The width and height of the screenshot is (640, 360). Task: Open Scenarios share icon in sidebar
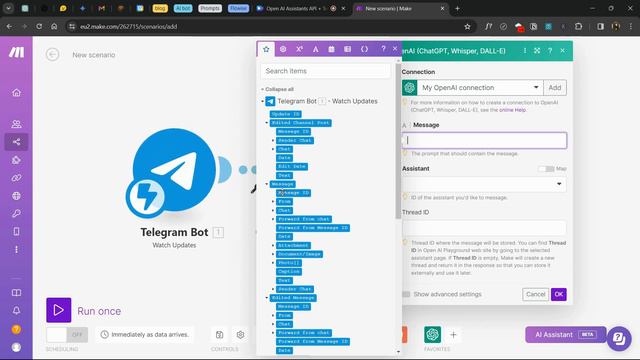pyautogui.click(x=16, y=142)
